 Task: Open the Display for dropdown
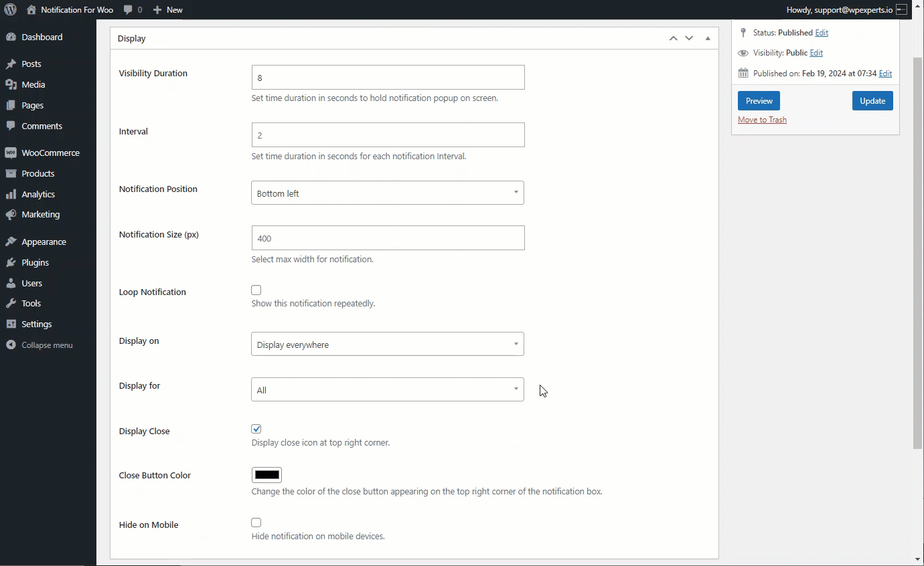388,389
